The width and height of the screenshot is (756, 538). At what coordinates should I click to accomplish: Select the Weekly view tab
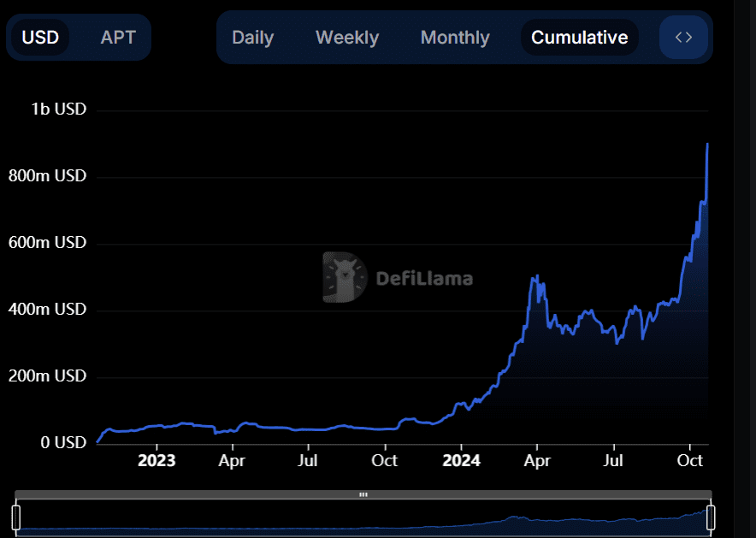[x=347, y=38]
